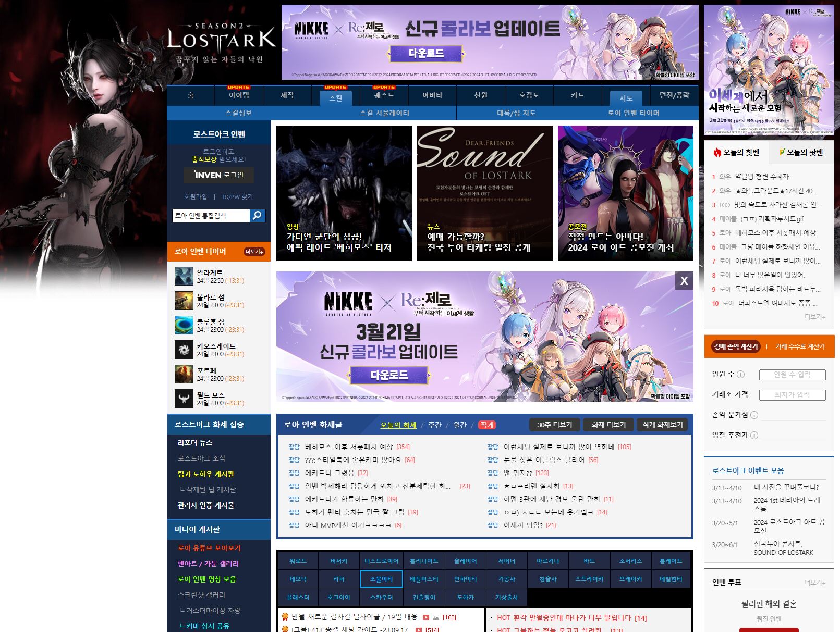Viewport: 840px width, 632px height.
Task: Open the video icon on 만월 새로운 길사길 post
Action: point(426,617)
